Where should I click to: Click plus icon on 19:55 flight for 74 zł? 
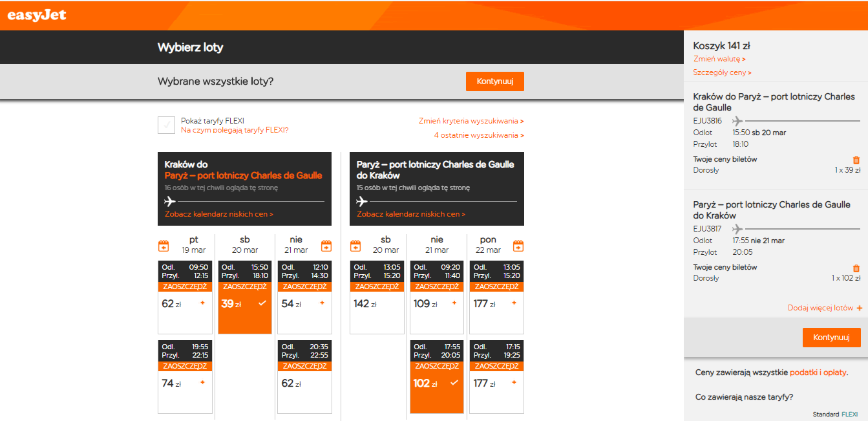202,382
